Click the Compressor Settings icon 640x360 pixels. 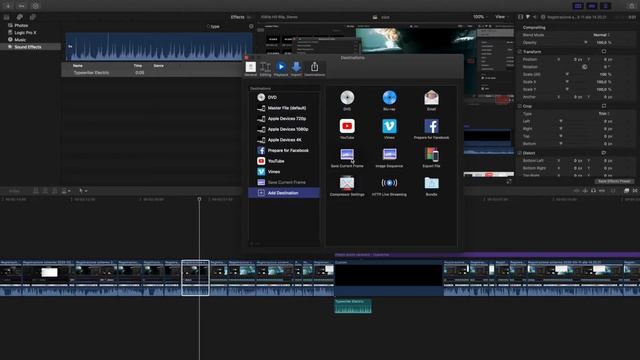tap(347, 183)
